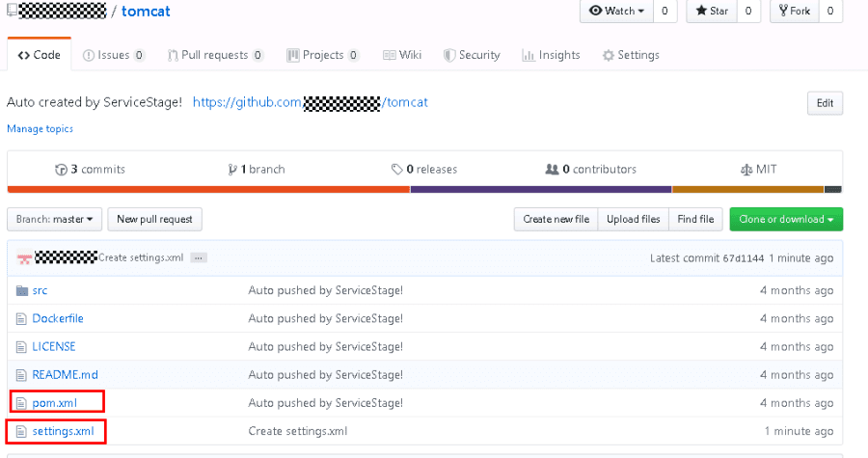Click the releases tag icon
Viewport: 868px width, 458px height.
[x=397, y=170]
